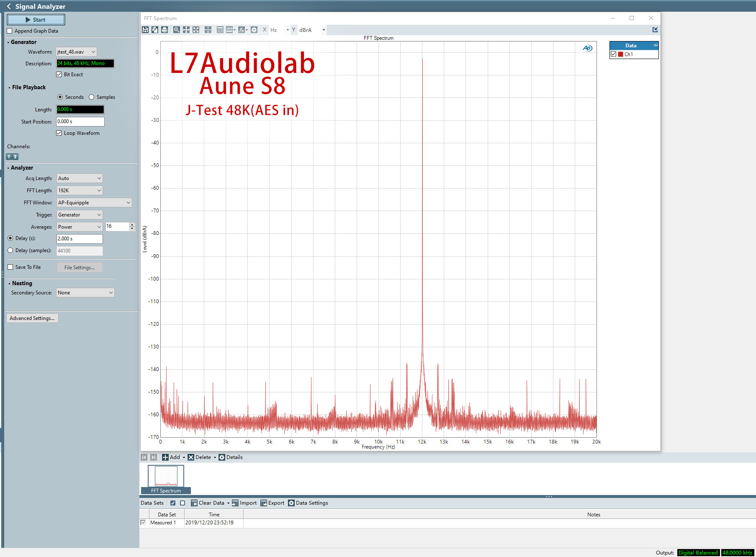Select the Samples radio button
The height and width of the screenshot is (557, 756).
[91, 97]
